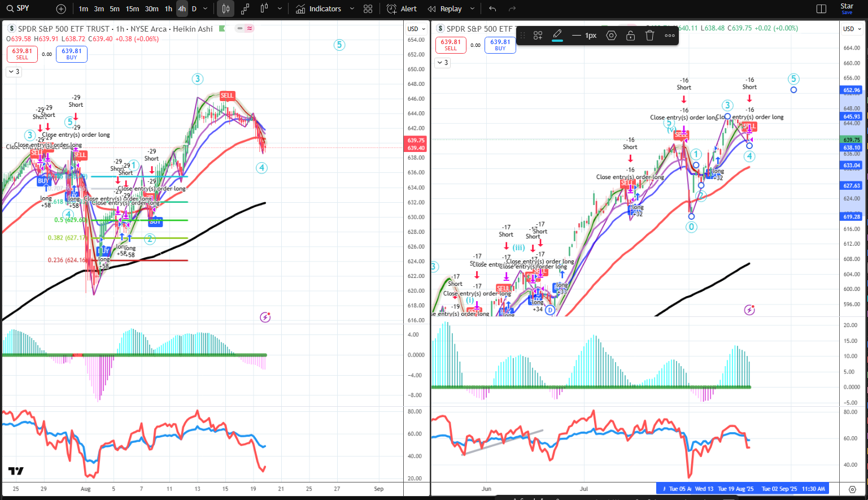868x500 pixels.
Task: Click the 639.81 SELL button on right chart
Action: [451, 45]
